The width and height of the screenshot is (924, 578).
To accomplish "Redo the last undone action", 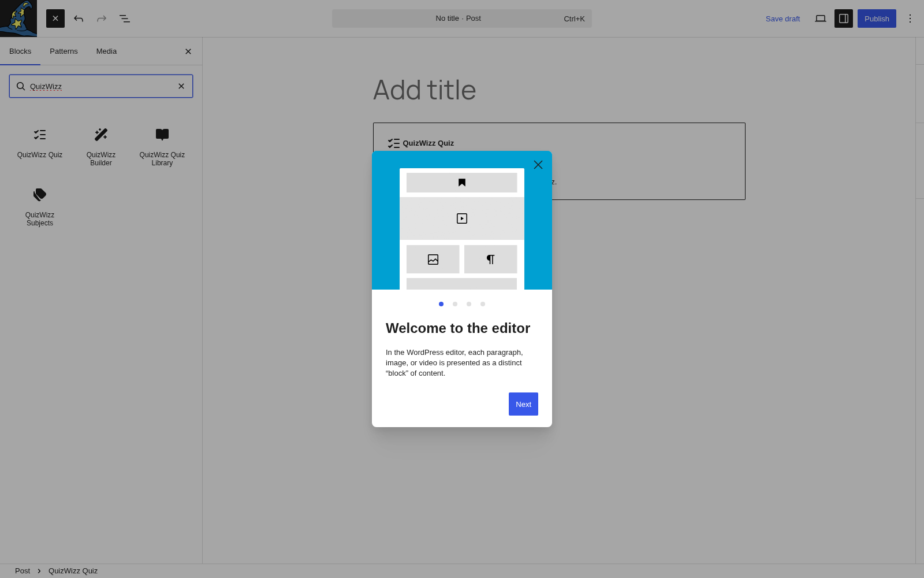I will (x=102, y=18).
